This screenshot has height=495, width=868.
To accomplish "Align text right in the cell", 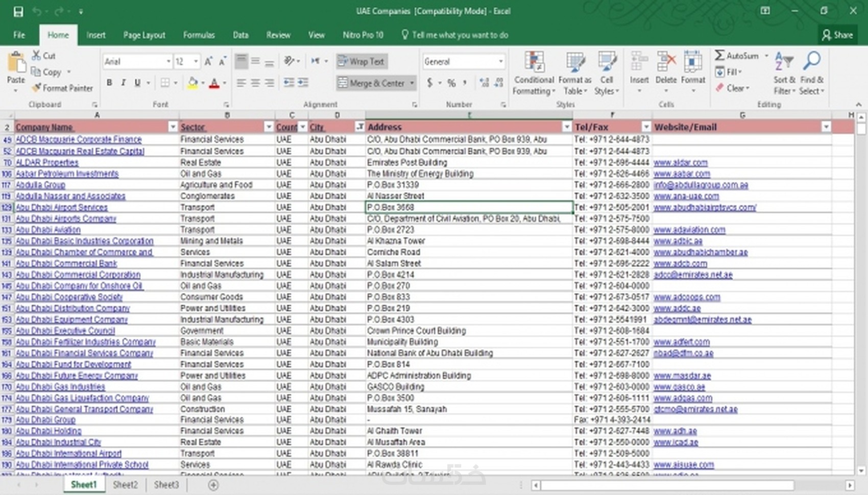I will click(269, 83).
